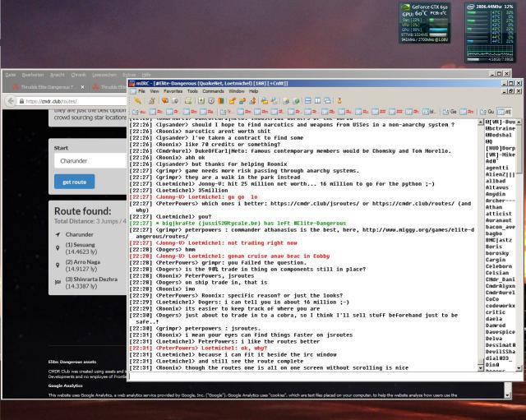526x420 pixels.
Task: Open the browser Bearbeiten menu
Action: click(x=33, y=75)
